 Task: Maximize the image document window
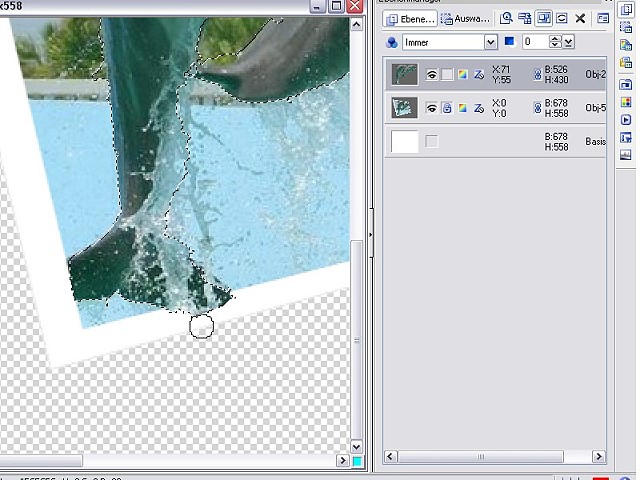pyautogui.click(x=336, y=6)
